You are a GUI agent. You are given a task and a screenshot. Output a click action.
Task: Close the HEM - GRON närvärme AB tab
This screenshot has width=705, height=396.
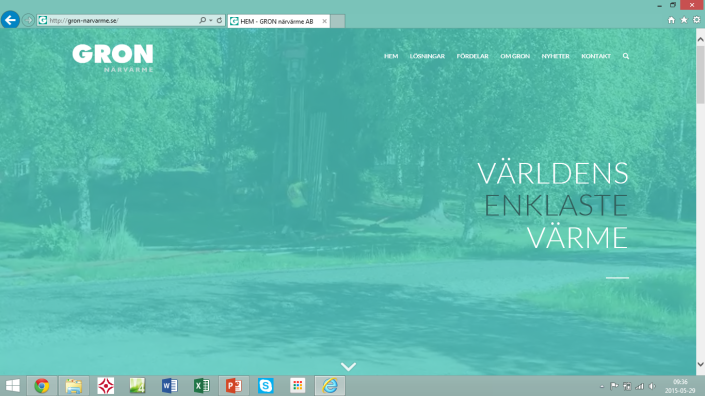pyautogui.click(x=324, y=21)
